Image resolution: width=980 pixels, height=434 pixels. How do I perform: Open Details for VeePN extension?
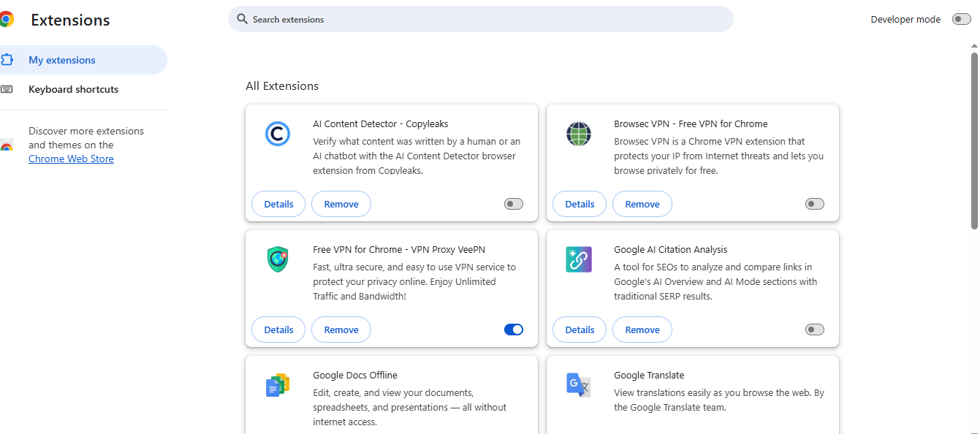pyautogui.click(x=278, y=330)
